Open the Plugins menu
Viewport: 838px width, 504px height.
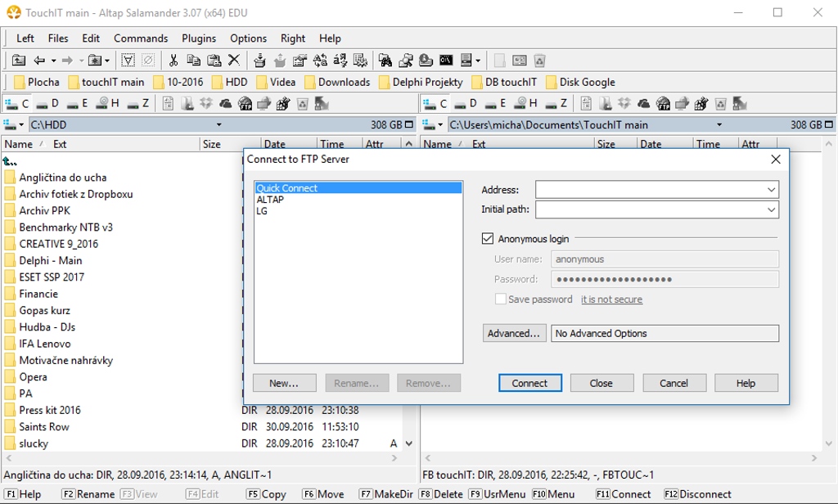[199, 38]
